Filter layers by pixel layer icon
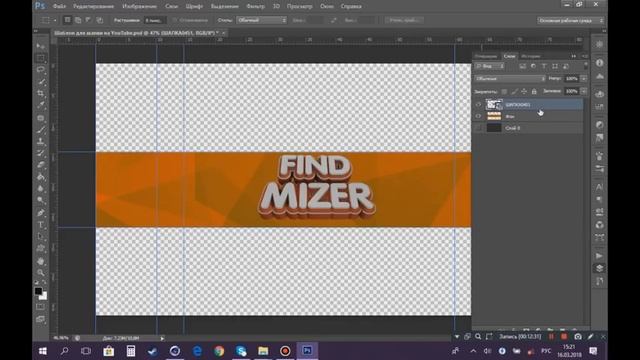The height and width of the screenshot is (360, 640). pyautogui.click(x=522, y=66)
